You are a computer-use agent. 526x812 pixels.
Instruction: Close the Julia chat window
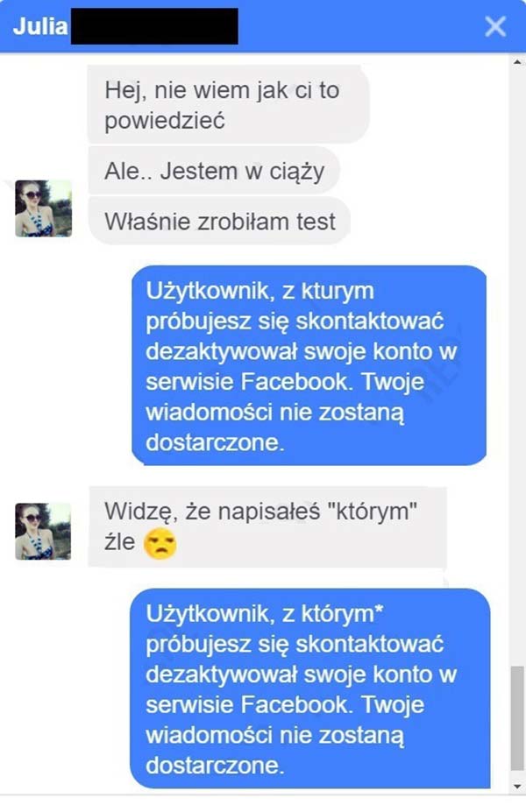click(495, 26)
